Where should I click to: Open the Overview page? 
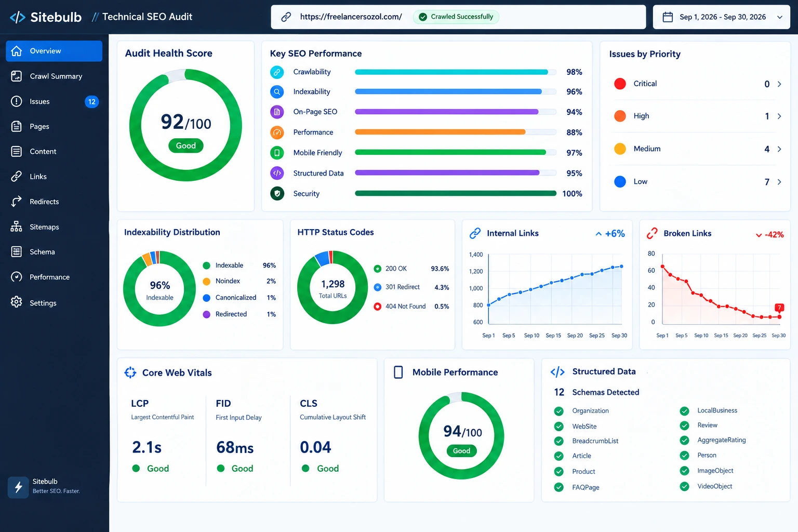click(54, 51)
